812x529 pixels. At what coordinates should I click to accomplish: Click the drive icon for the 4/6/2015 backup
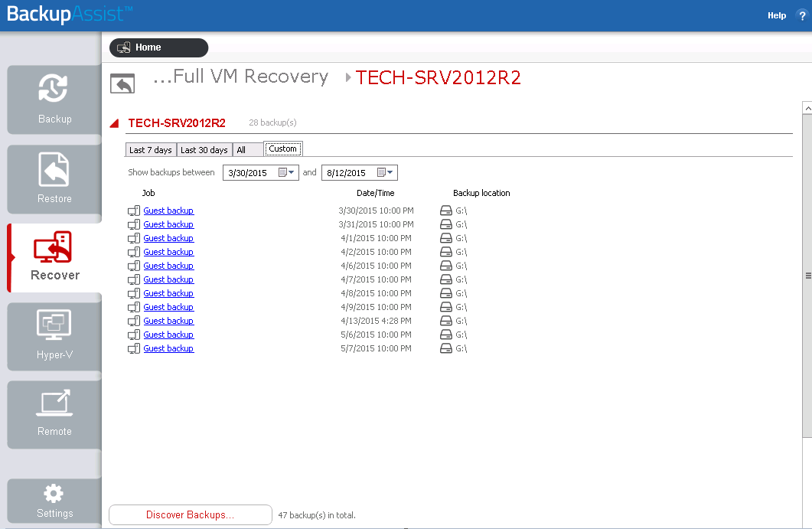[446, 266]
